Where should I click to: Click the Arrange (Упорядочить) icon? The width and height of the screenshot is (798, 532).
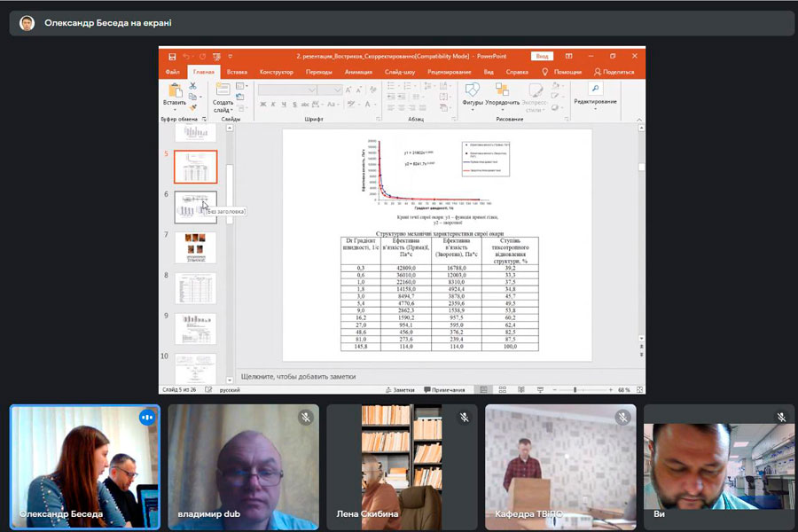(502, 90)
